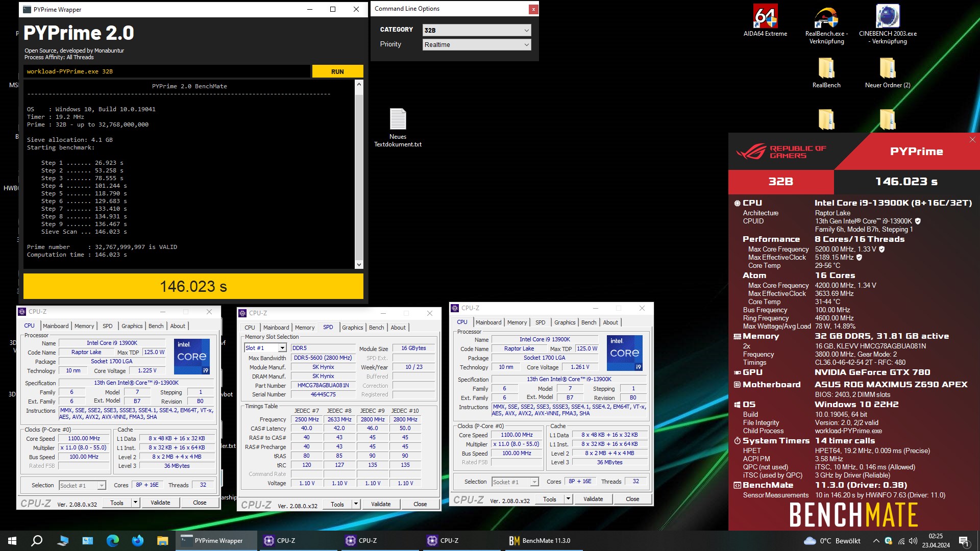Viewport: 980px width, 551px height.
Task: Select CPU tab in middle CPU-Z
Action: (250, 328)
